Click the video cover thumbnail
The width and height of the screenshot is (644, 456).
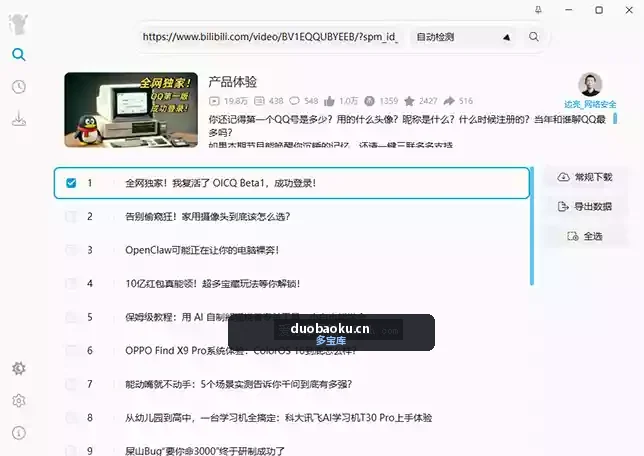point(131,110)
